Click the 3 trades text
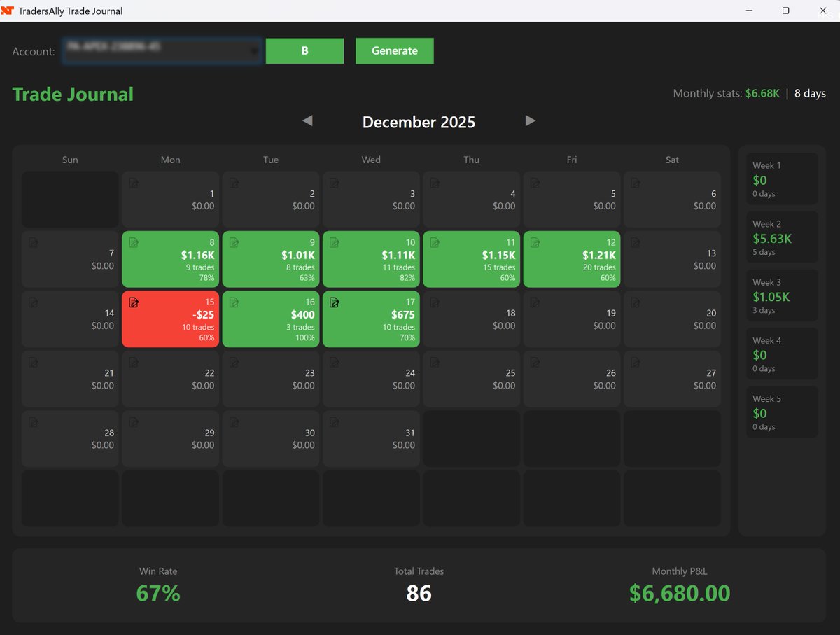This screenshot has height=635, width=840. pos(300,327)
